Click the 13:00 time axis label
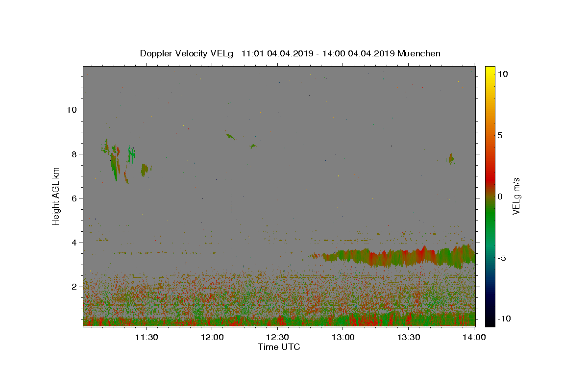The image size is (588, 392). tap(343, 337)
